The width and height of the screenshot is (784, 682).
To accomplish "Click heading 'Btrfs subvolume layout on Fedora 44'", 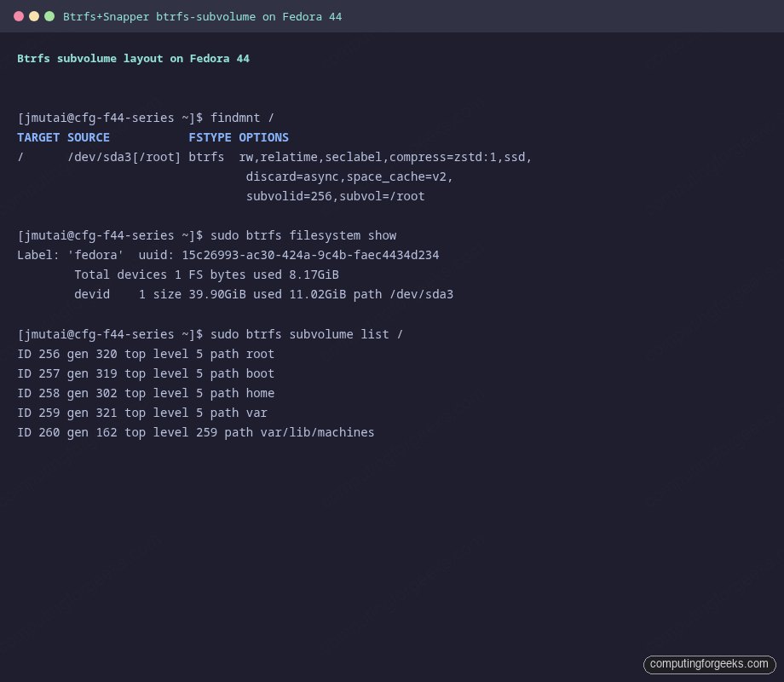I will 134,59.
